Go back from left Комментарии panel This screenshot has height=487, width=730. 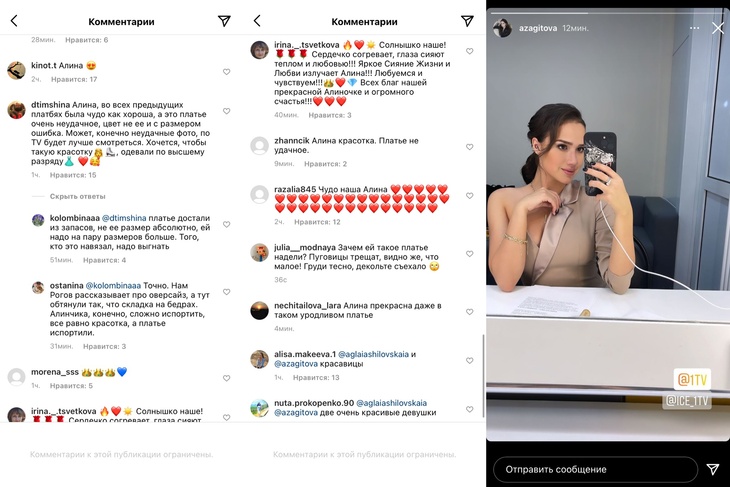pos(14,20)
